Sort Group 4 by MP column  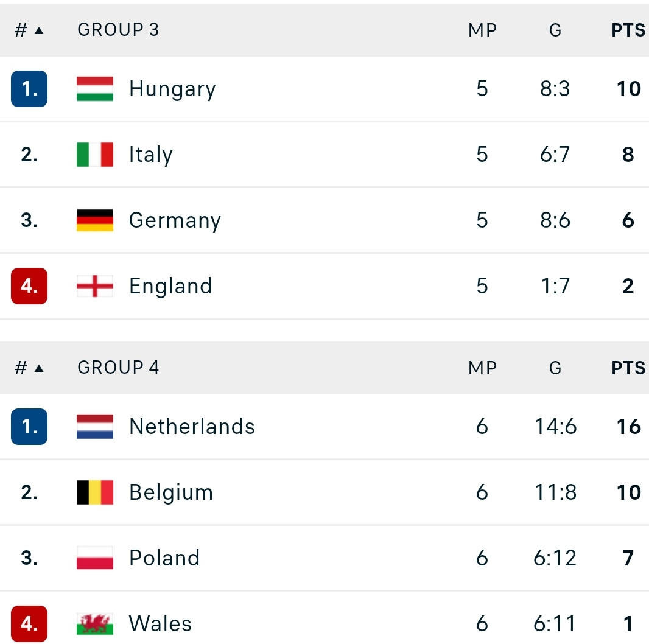point(482,368)
